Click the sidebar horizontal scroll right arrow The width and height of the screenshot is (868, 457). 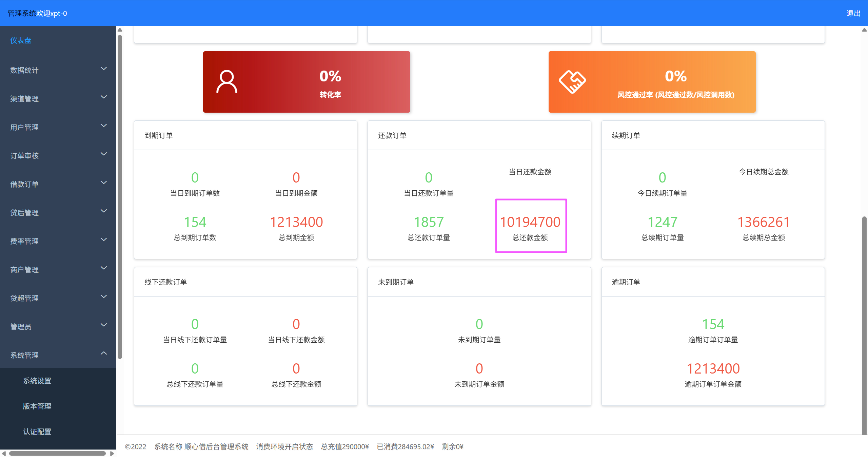[112, 453]
